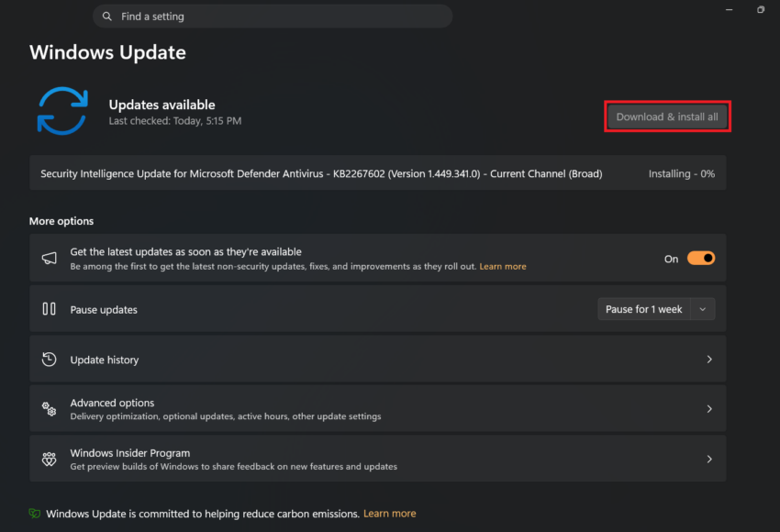The image size is (780, 532).
Task: Open the Windows Insider Program row label
Action: point(129,453)
